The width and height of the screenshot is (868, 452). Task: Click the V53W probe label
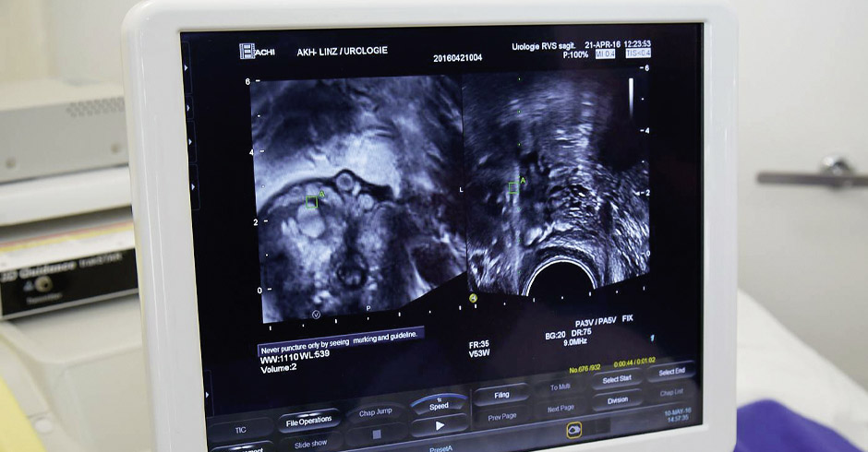point(479,353)
